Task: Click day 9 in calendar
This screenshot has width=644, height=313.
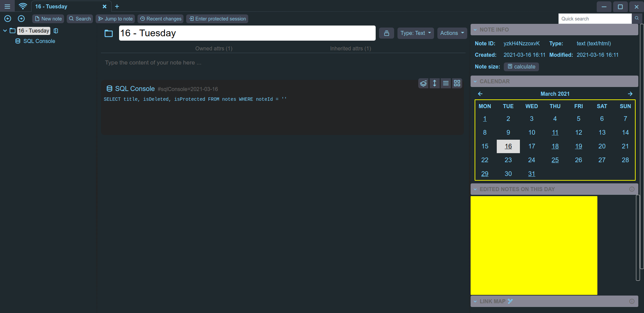Action: coord(508,133)
